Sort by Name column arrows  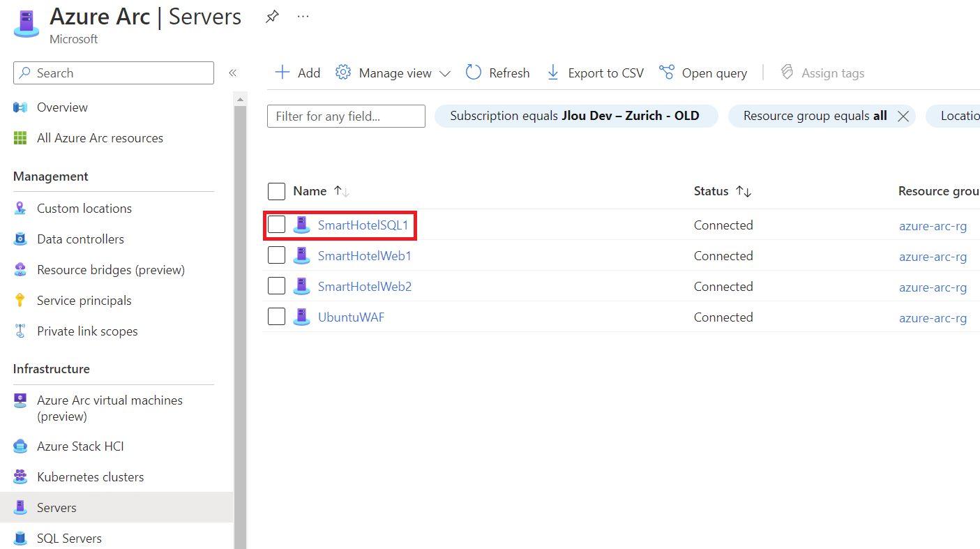(x=341, y=191)
